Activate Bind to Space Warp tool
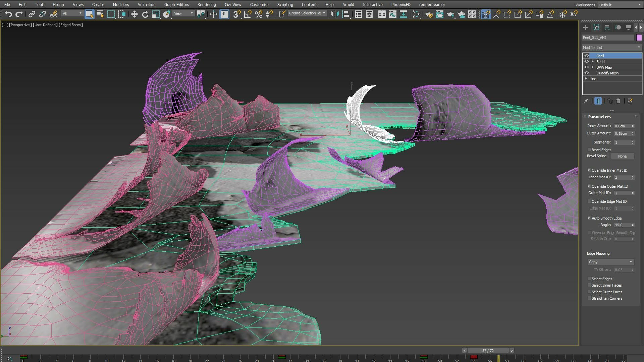This screenshot has height=362, width=644. pyautogui.click(x=53, y=14)
